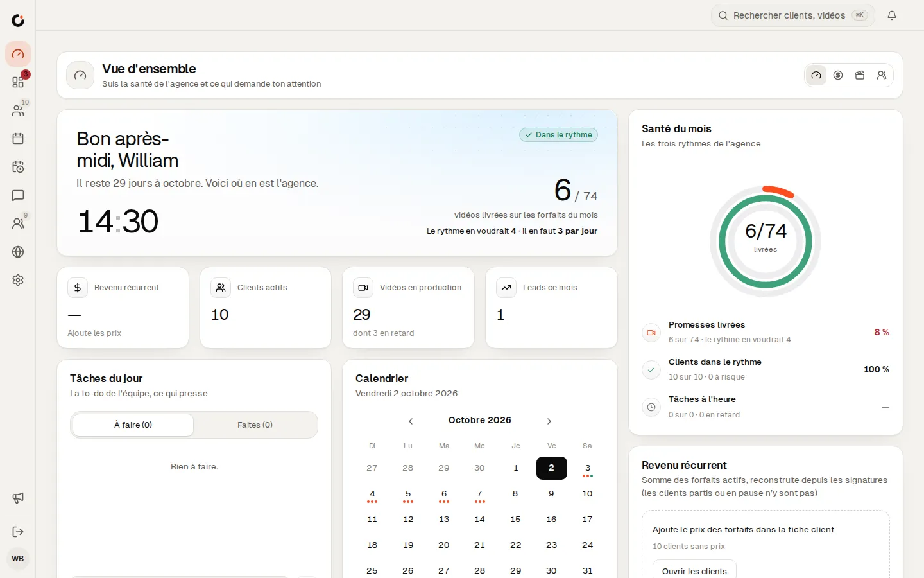
Task: Click "10 clients sans prix" text
Action: tap(689, 547)
